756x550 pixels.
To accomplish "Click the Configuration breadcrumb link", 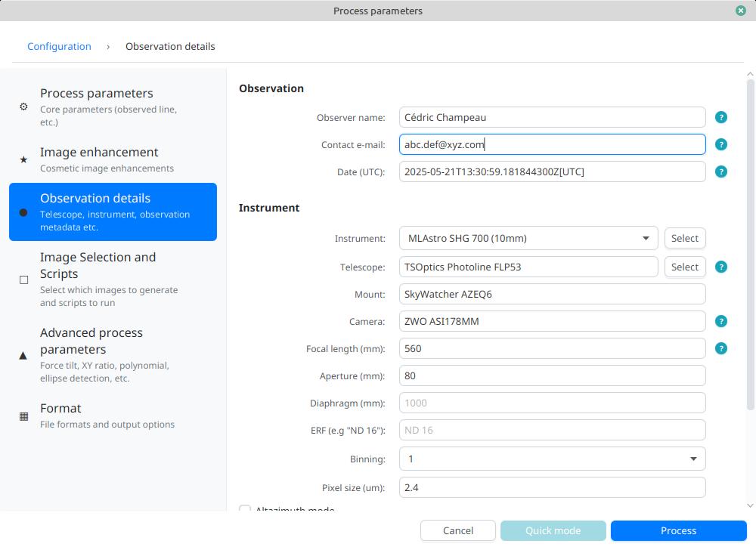I will [59, 46].
